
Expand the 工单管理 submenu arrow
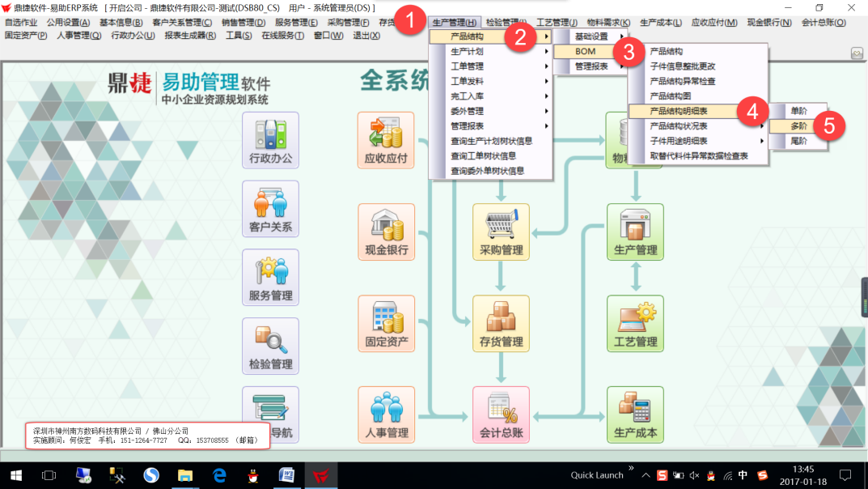[546, 66]
